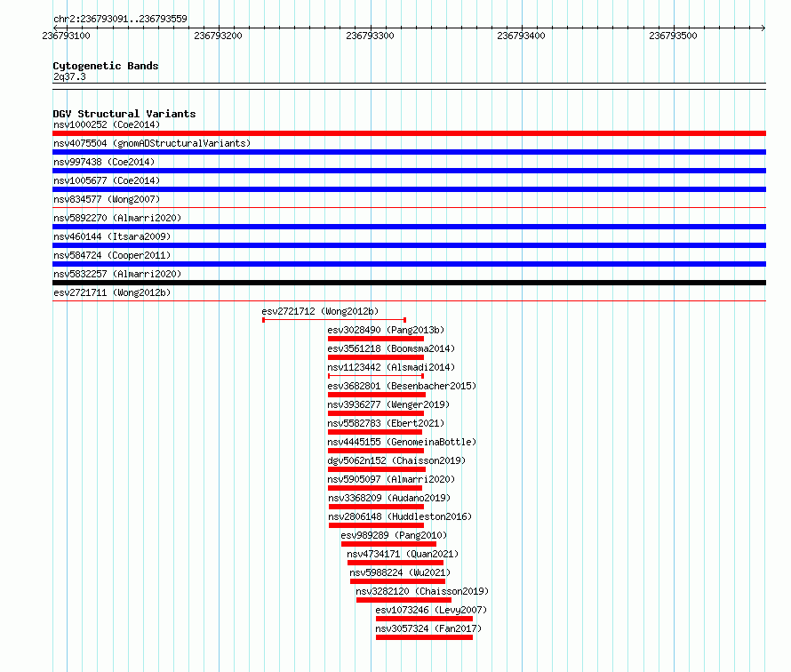
Task: Click the blue nsv4075504 variant bar
Action: (x=409, y=152)
